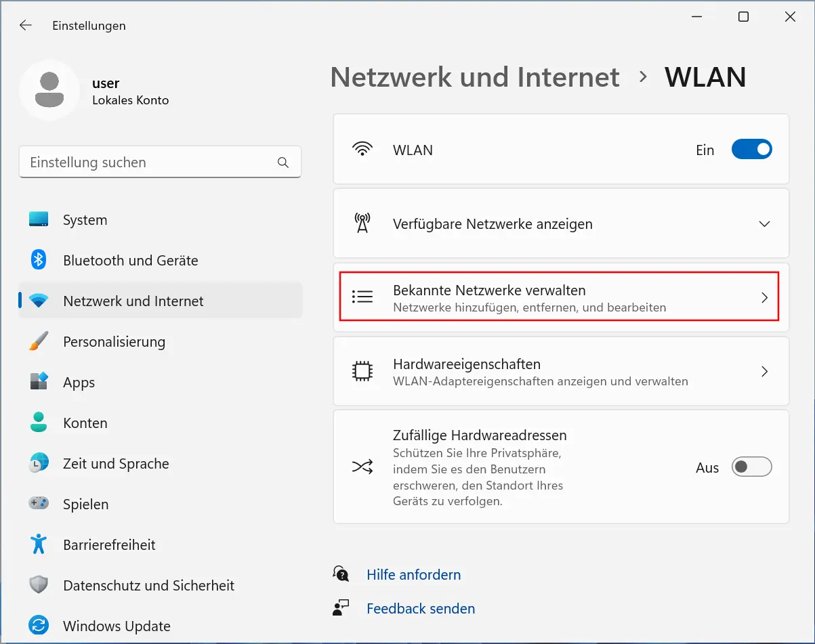The image size is (815, 644).
Task: Click the Personalisierung paintbrush icon
Action: [39, 341]
